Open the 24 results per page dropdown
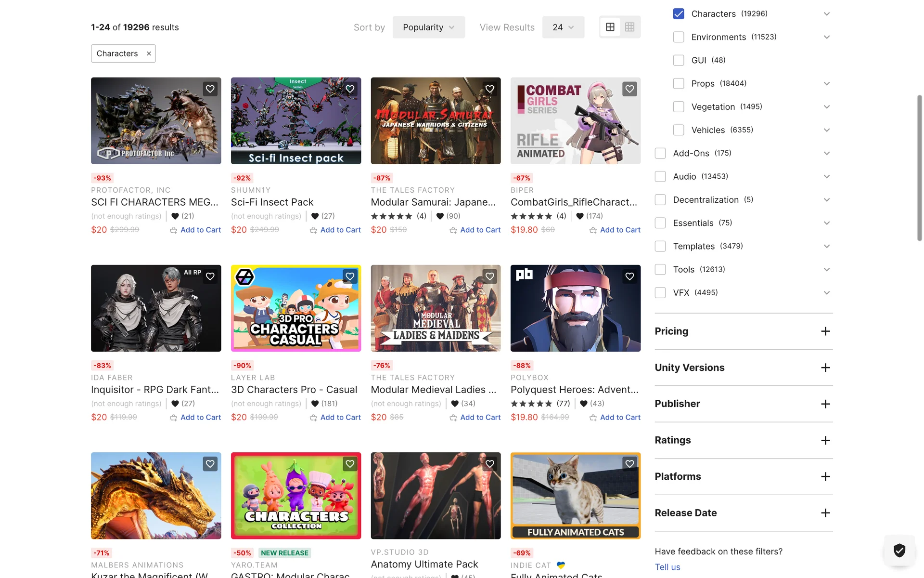 (563, 27)
